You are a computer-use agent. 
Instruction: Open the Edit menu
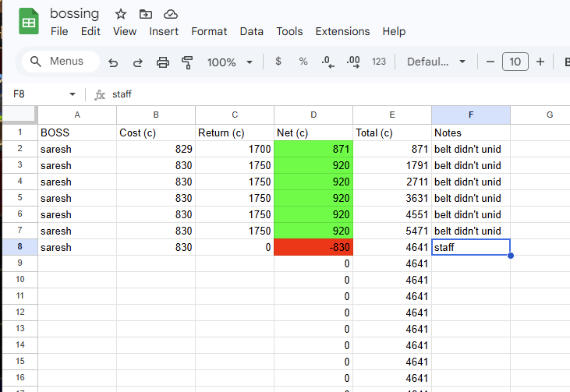[x=90, y=31]
